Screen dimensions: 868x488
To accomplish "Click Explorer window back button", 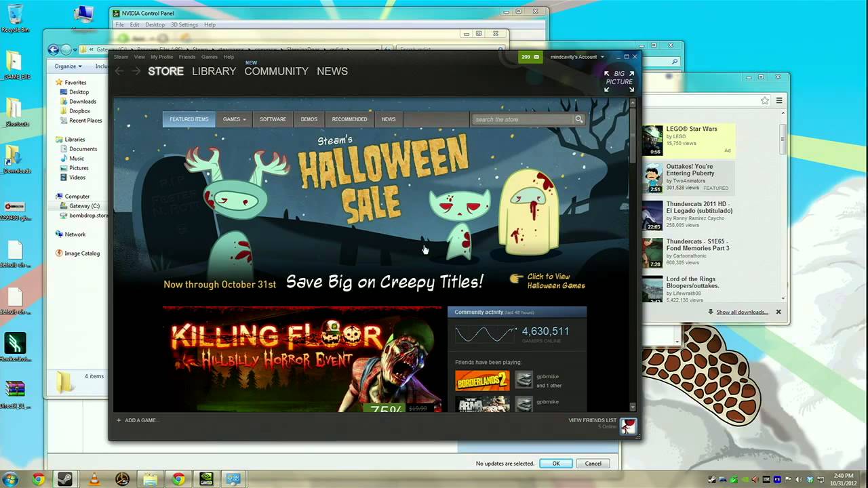I will tap(54, 49).
